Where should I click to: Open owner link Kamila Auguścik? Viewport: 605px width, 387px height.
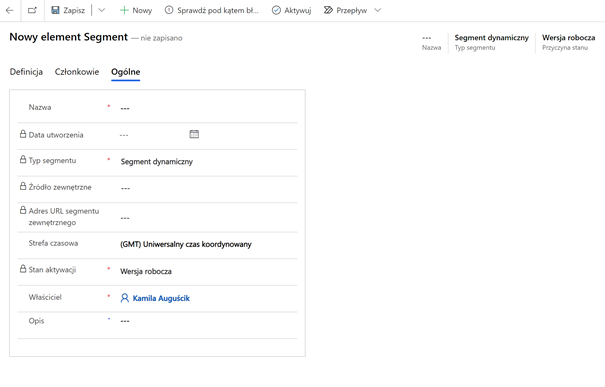click(x=161, y=298)
